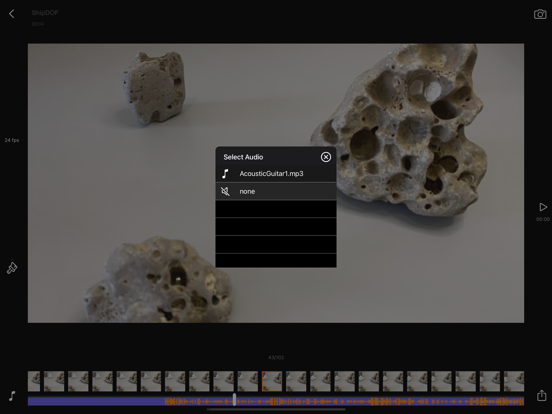This screenshot has height=414, width=552.
Task: Click the 00:00 playback time label
Action: 543,219
